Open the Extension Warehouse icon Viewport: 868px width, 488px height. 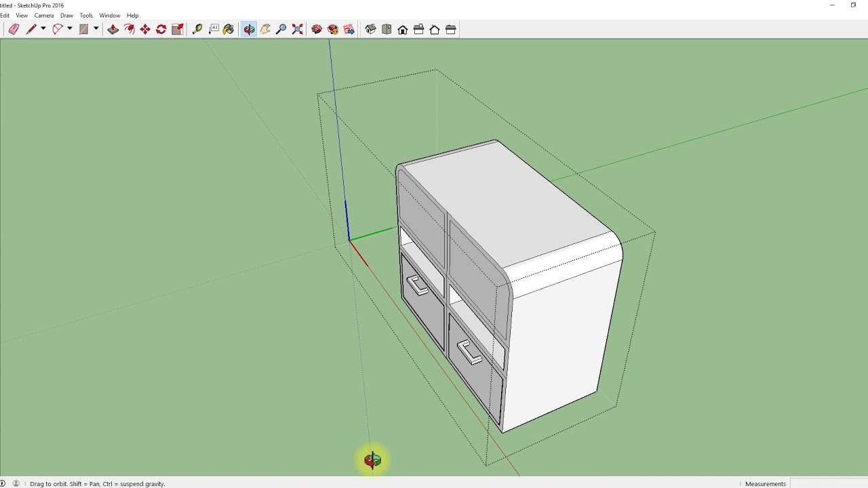pos(333,29)
